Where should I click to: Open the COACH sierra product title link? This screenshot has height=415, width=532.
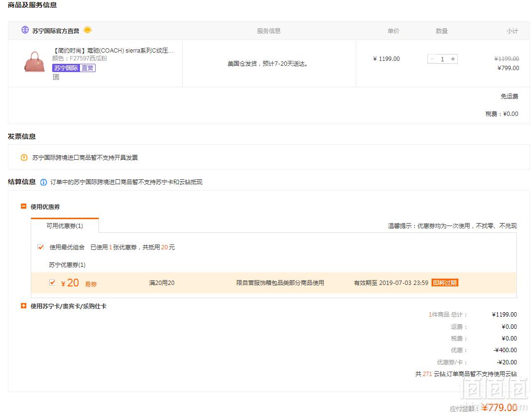click(x=114, y=51)
